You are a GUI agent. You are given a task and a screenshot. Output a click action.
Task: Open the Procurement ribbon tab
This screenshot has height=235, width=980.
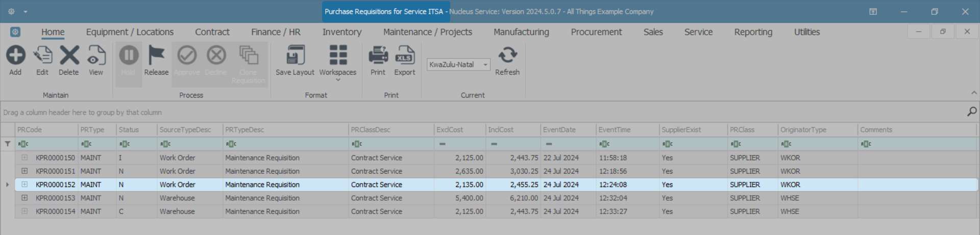pos(596,32)
